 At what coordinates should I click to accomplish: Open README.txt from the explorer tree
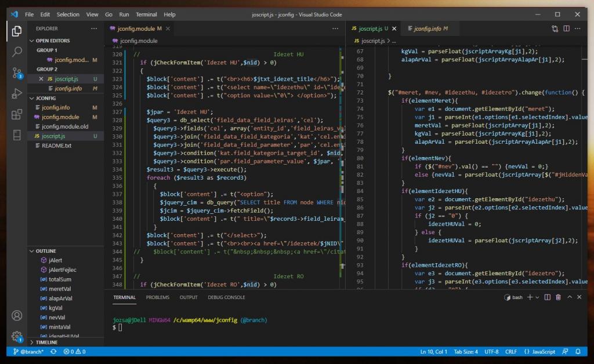click(56, 145)
